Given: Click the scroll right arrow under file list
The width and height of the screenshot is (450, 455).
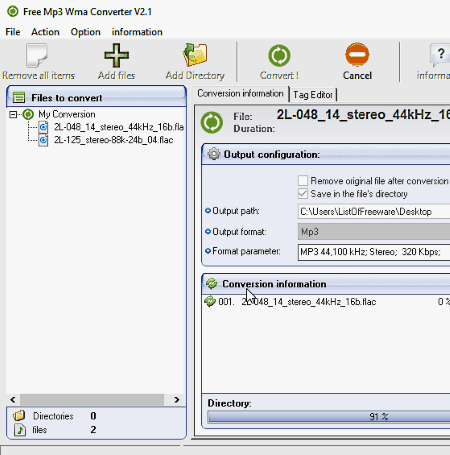Looking at the screenshot, I should [x=177, y=399].
